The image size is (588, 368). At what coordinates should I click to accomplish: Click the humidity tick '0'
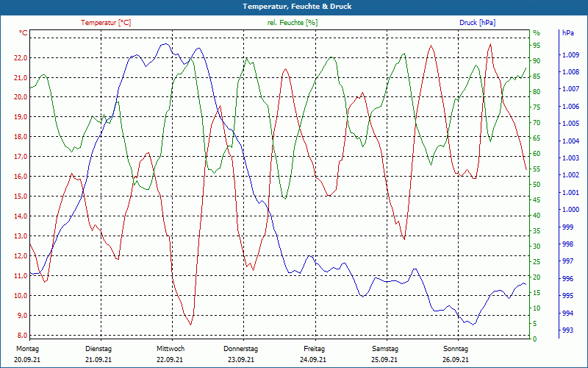point(535,339)
